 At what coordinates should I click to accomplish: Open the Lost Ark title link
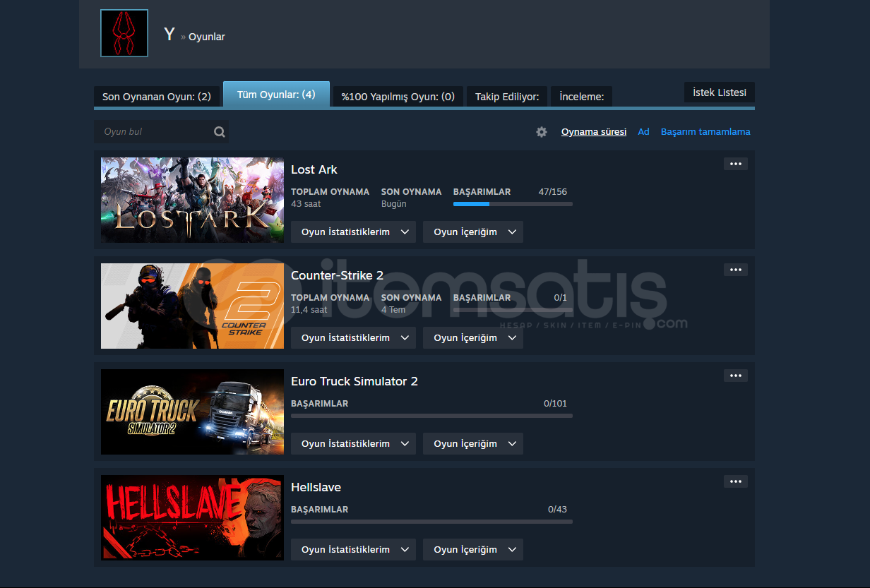(x=314, y=169)
